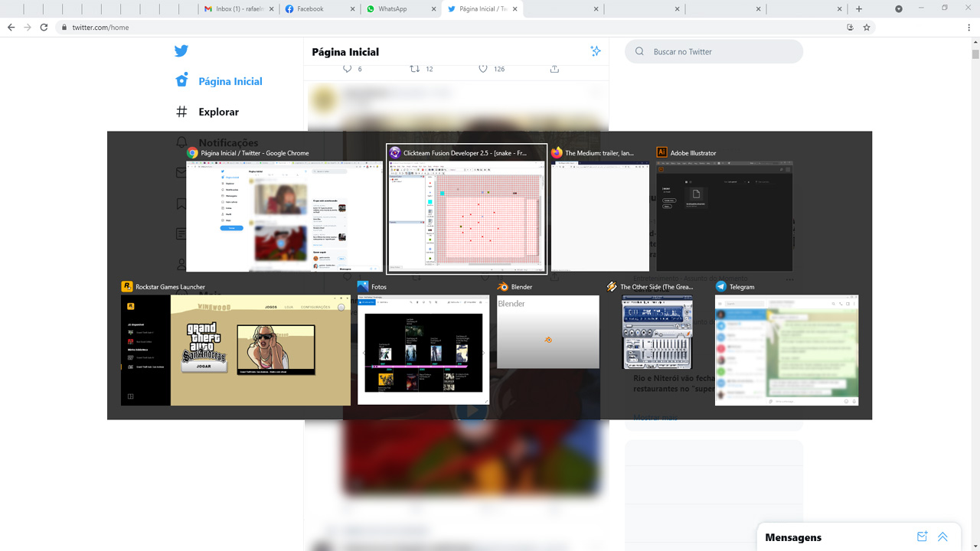Switch to Clickteam Fusion Developer thumbnail
Screen dimensions: 980x551
coord(467,216)
